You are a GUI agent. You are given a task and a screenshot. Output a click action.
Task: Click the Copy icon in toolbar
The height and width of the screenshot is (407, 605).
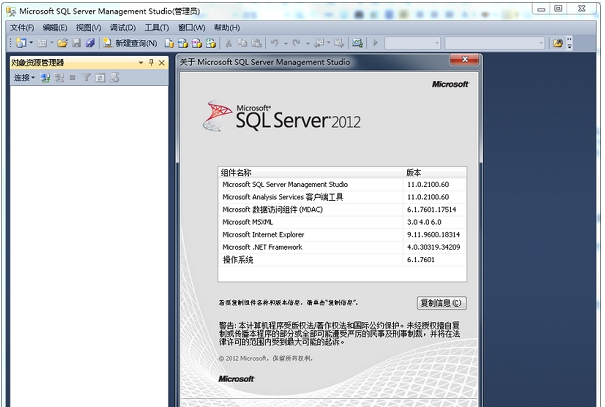pyautogui.click(x=242, y=43)
